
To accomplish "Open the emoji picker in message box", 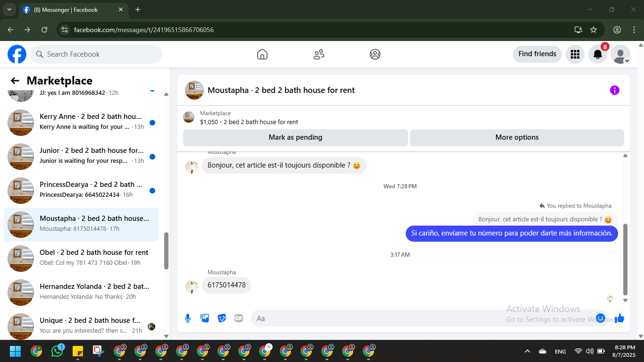I will tap(601, 318).
